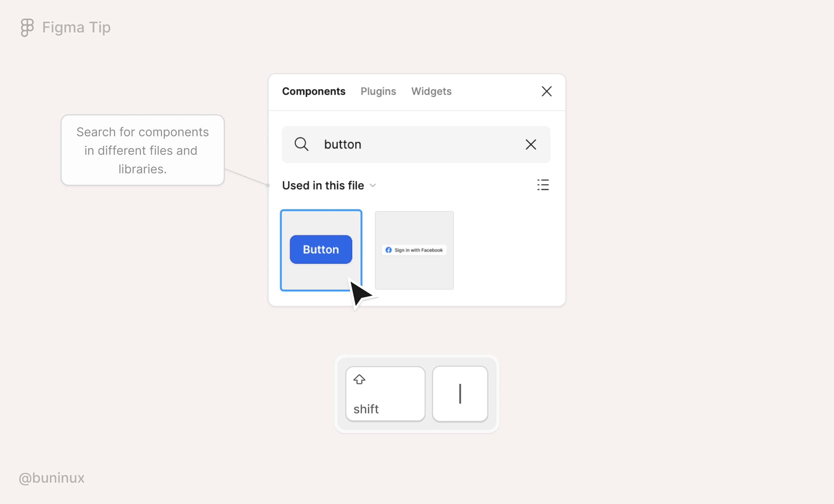Screen dimensions: 834x504
Task: Click the Plugins tab icon
Action: point(378,90)
